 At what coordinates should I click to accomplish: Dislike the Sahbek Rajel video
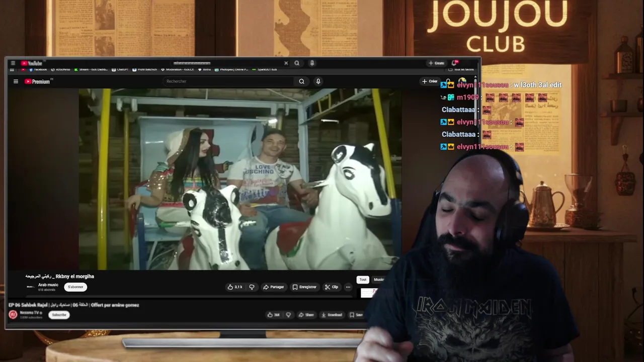288,315
